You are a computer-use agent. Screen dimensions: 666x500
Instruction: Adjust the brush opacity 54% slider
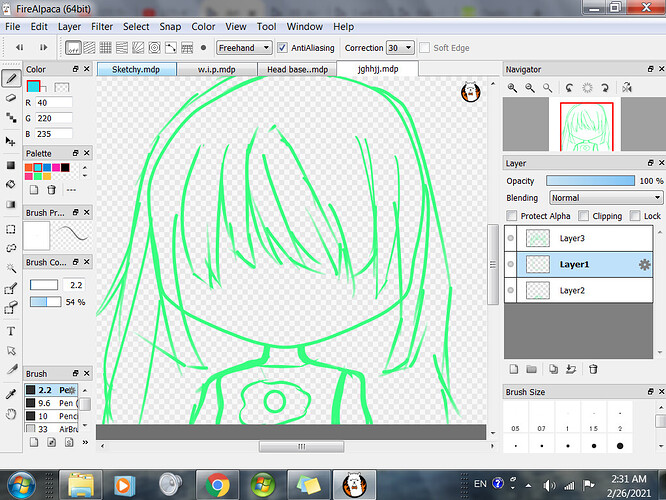(x=45, y=302)
